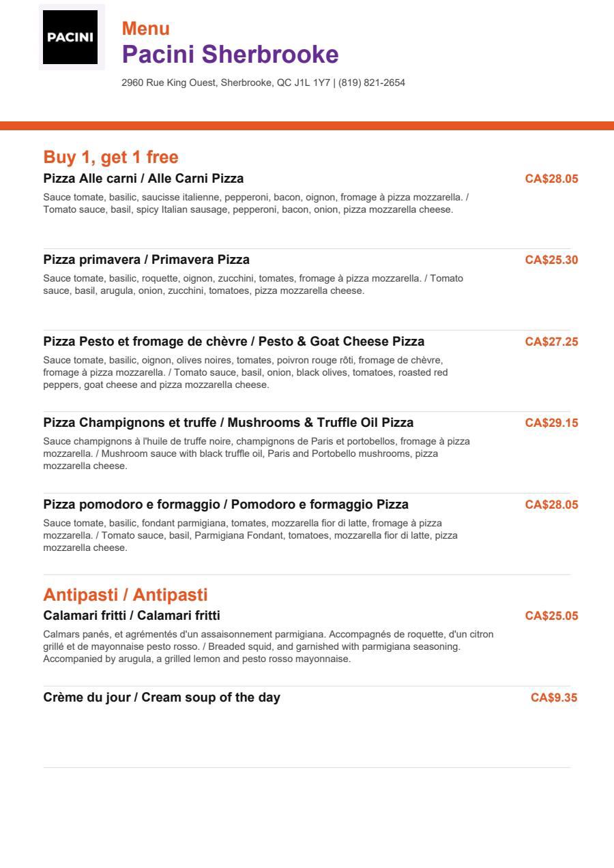Viewport: 614px width, 868px height.
Task: Select Pizza Alle carni item
Action: tap(143, 179)
